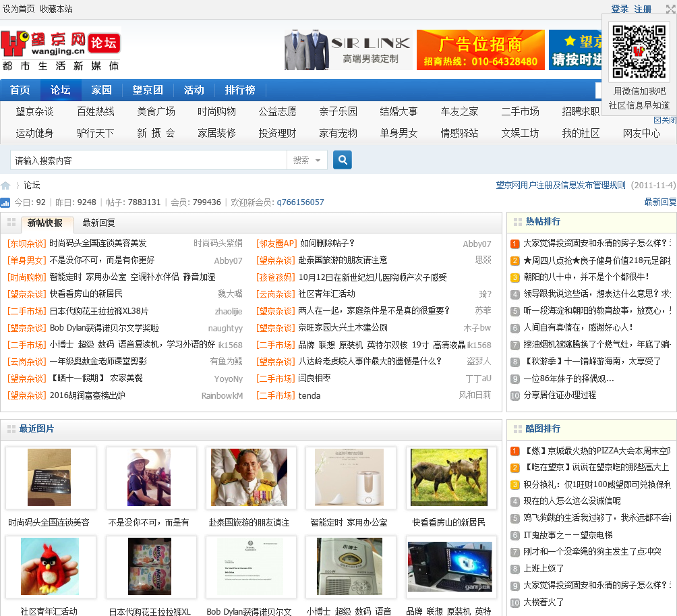Open the 时尚购物 board link
677x616 pixels.
[216, 111]
